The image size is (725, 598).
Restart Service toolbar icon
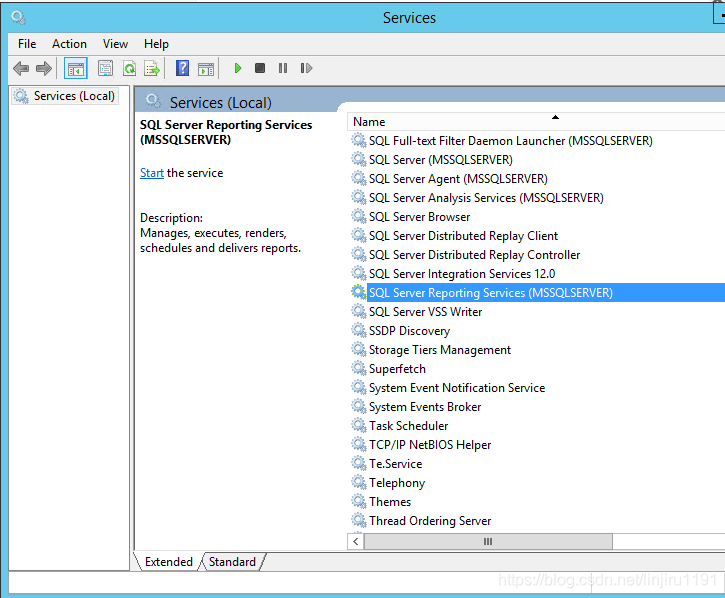[x=306, y=68]
